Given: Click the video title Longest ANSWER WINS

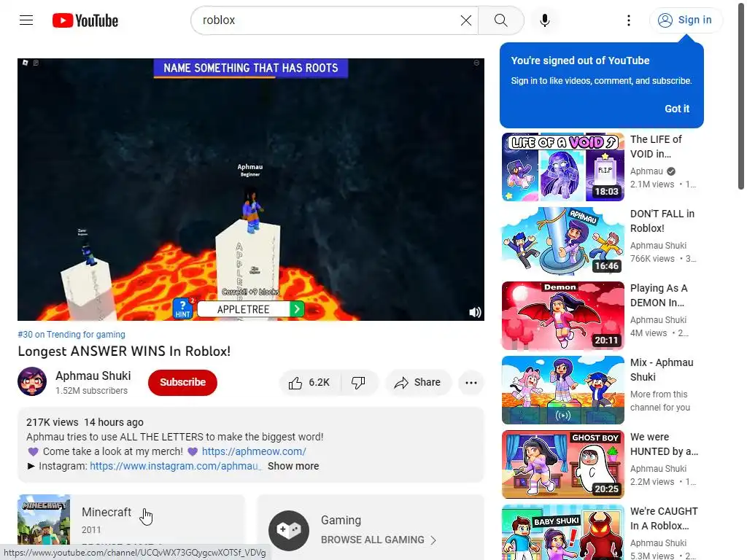Looking at the screenshot, I should (x=124, y=351).
